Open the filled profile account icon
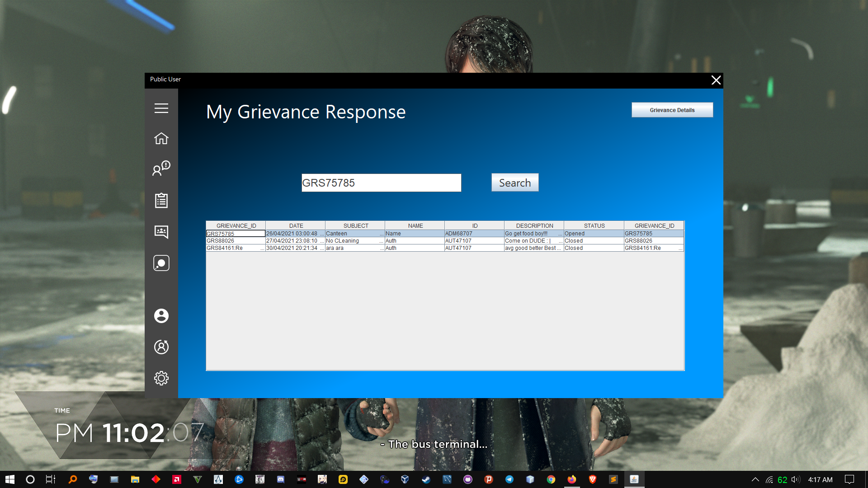 161,315
